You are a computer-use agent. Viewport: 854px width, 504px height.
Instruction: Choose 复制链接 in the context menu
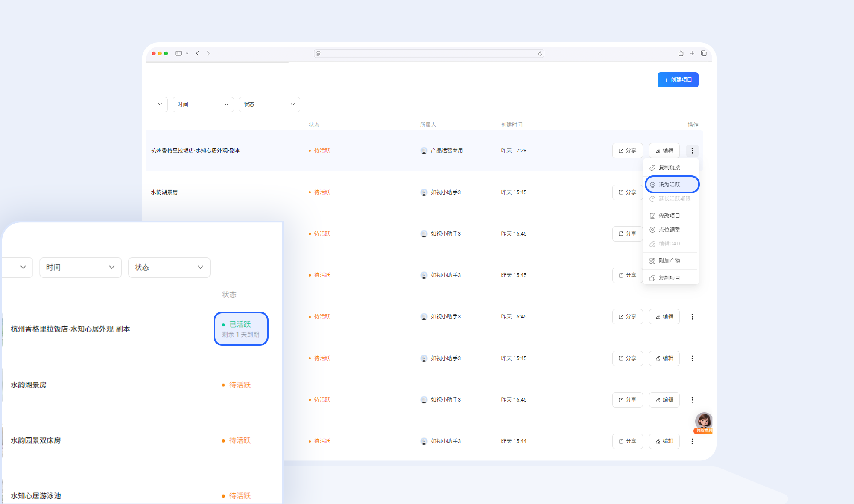(669, 168)
